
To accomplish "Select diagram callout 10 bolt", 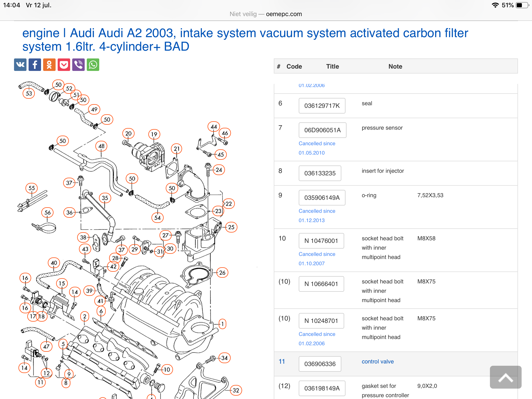I will click(167, 370).
